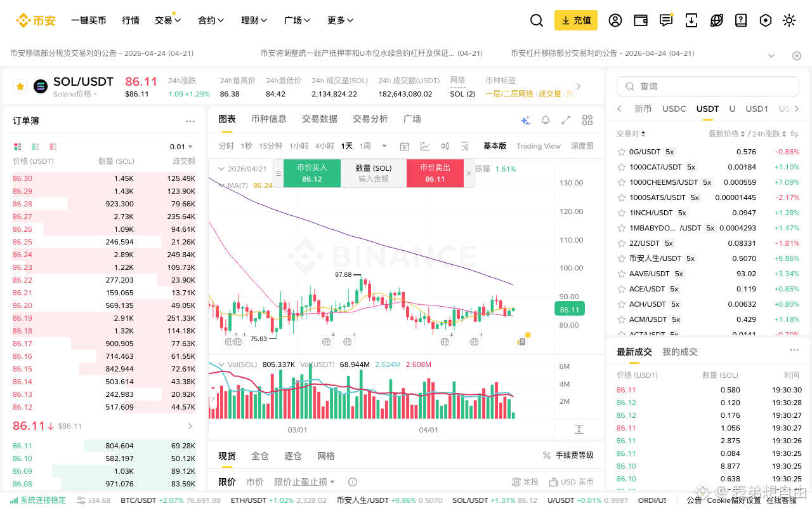Open the user profile icon
This screenshot has height=508, width=812.
pyautogui.click(x=615, y=20)
